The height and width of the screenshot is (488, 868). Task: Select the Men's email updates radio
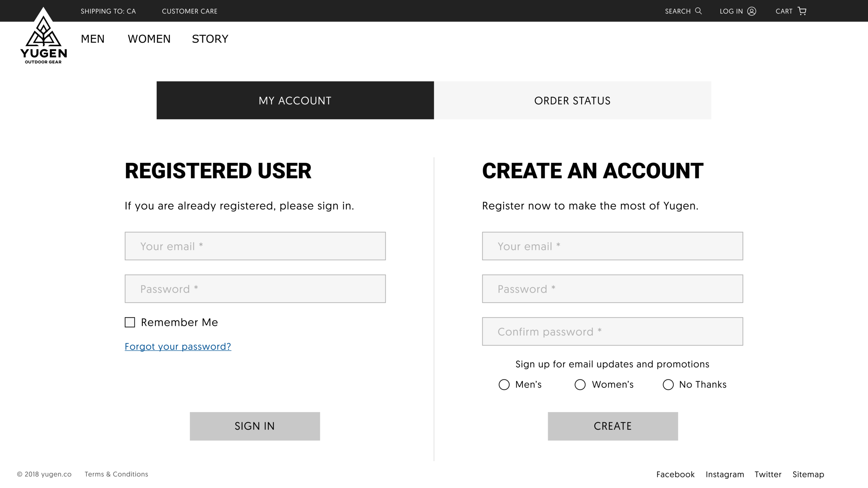[504, 385]
